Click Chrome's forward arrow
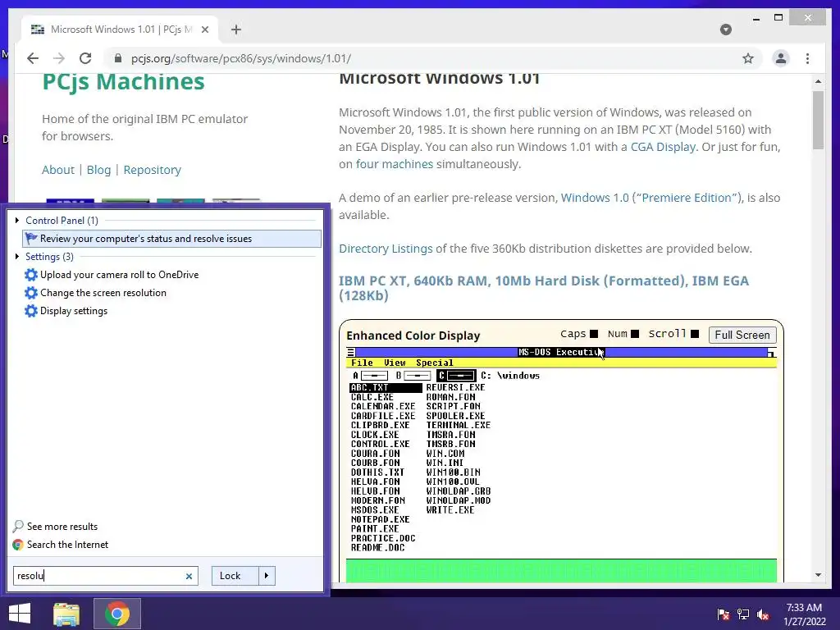 59,58
